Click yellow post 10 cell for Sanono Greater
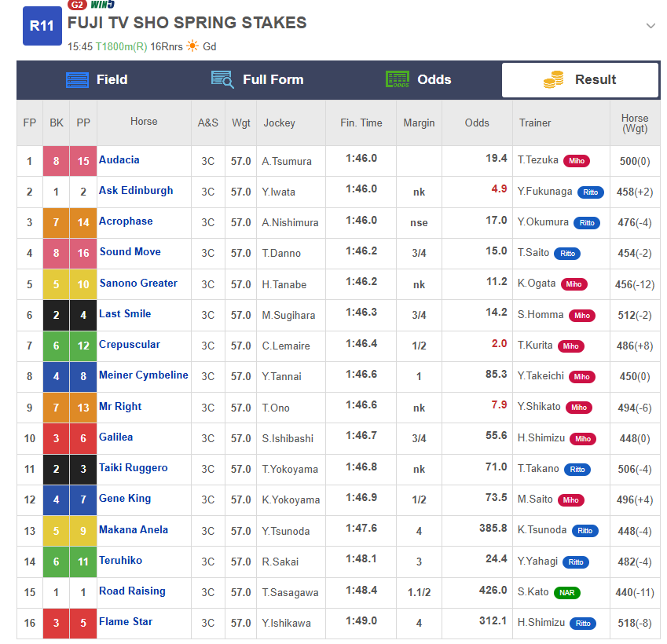The width and height of the screenshot is (667, 644). (x=83, y=284)
